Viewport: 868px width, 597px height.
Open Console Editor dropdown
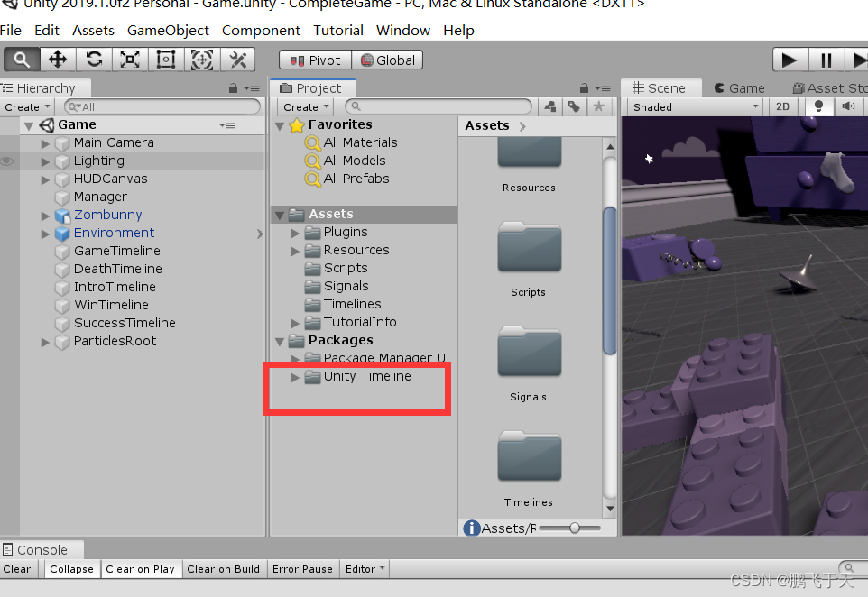(365, 569)
